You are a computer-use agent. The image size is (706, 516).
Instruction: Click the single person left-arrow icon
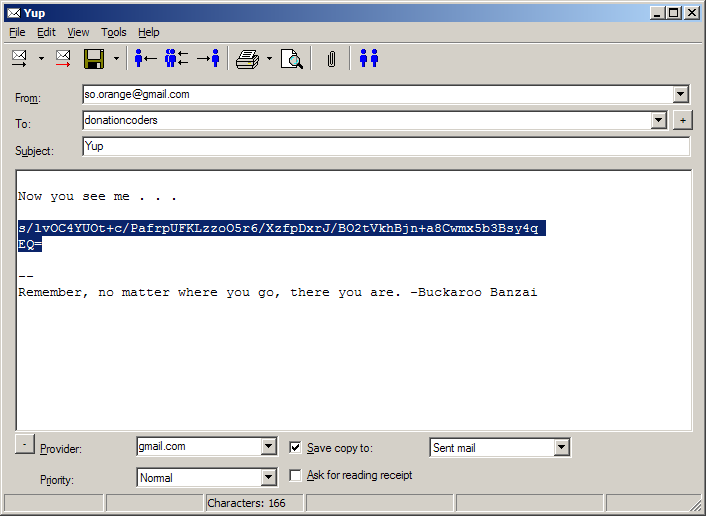(145, 59)
